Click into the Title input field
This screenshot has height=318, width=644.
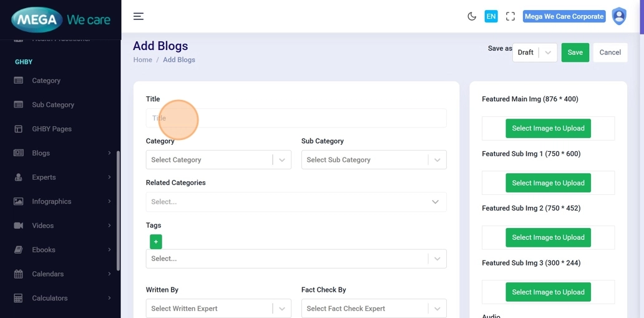pos(296,118)
